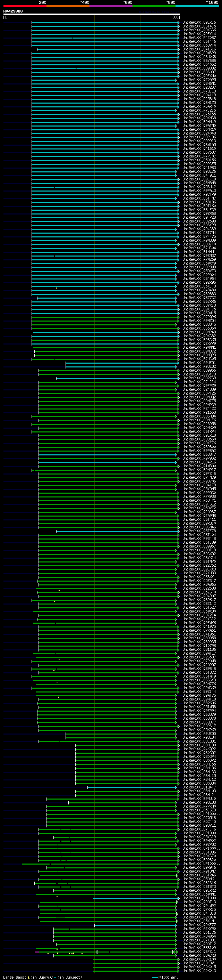Select hit label UniRef100_B7FMS9
The image size is (222, 980).
199,477
